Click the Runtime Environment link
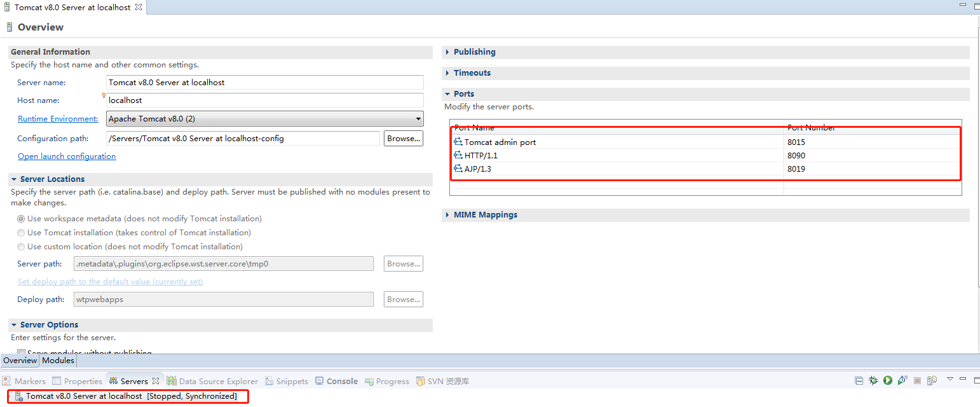This screenshot has height=407, width=980. tap(58, 119)
